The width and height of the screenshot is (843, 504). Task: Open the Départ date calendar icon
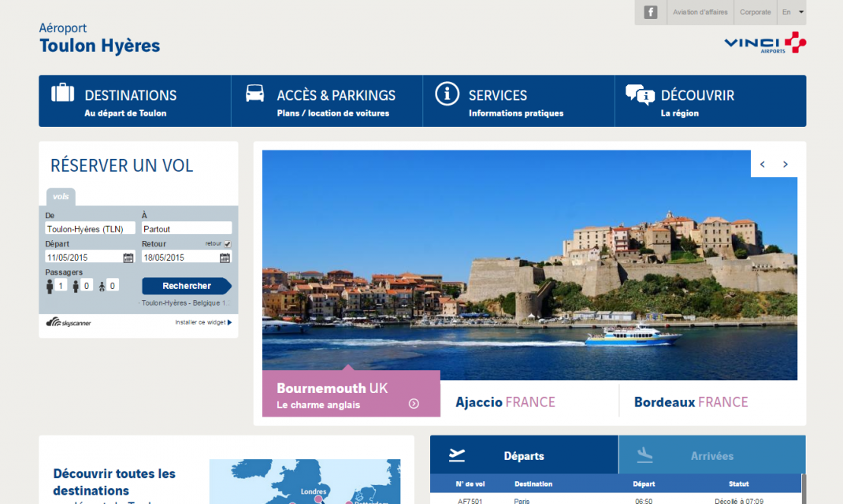(x=128, y=258)
